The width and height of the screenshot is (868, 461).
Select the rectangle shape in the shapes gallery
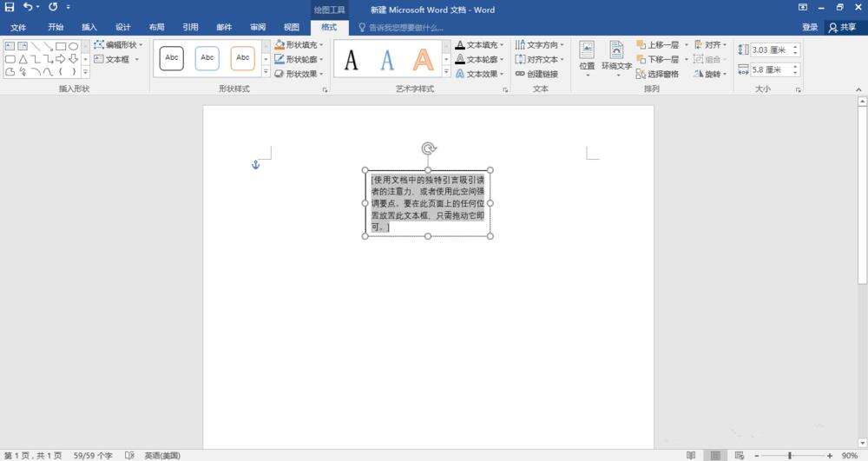click(x=61, y=47)
